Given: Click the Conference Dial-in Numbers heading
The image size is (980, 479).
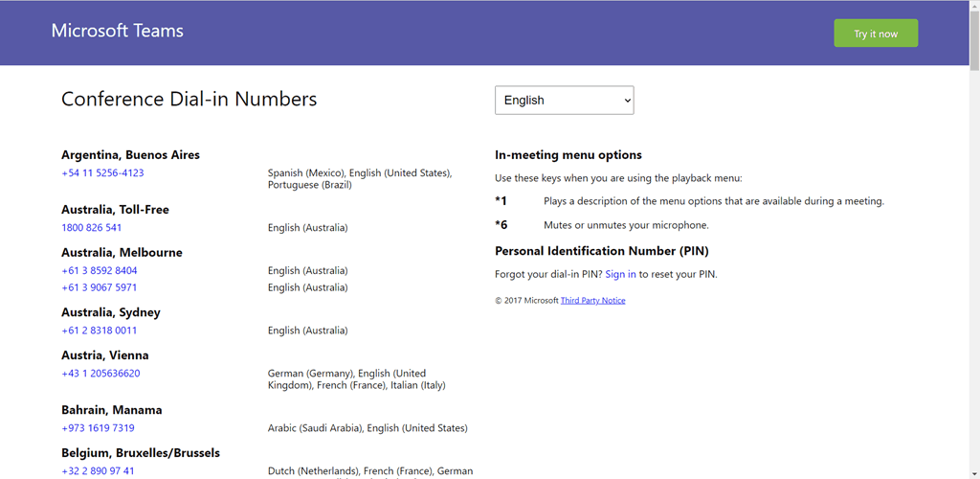Looking at the screenshot, I should pyautogui.click(x=189, y=99).
